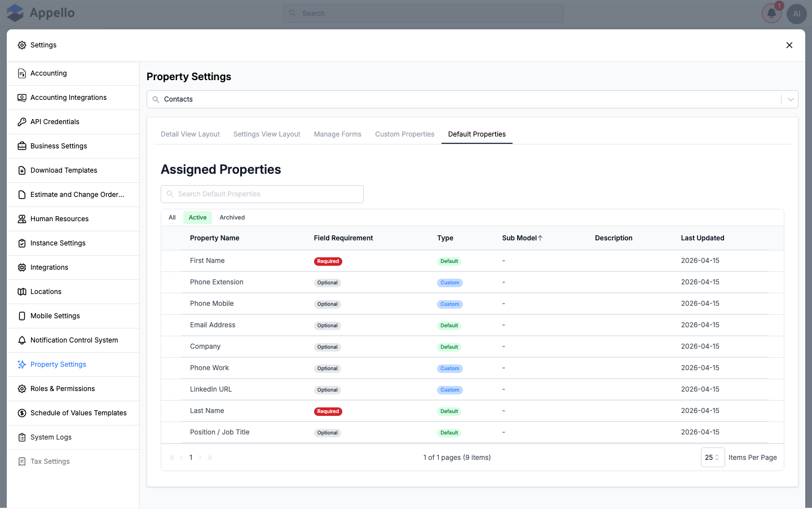The height and width of the screenshot is (518, 812).
Task: Switch to Settings View Layout tab
Action: coord(267,134)
